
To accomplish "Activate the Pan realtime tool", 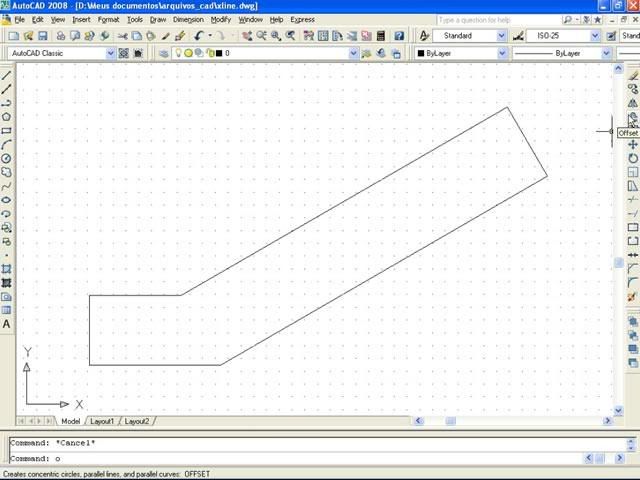I will click(247, 36).
